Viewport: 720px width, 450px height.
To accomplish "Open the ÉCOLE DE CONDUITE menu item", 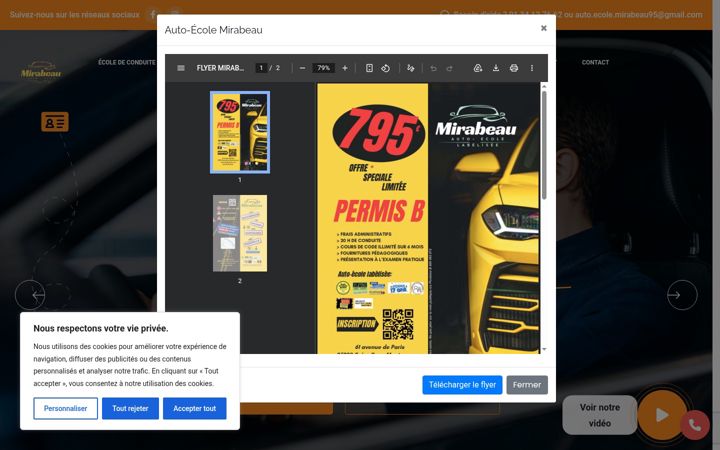I will [127, 62].
